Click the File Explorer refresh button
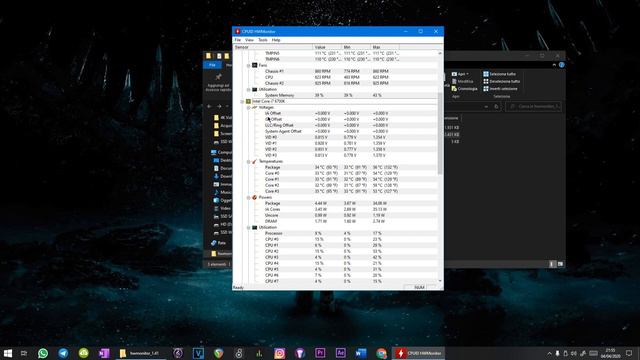Image resolution: width=640 pixels, height=360 pixels. click(x=496, y=107)
